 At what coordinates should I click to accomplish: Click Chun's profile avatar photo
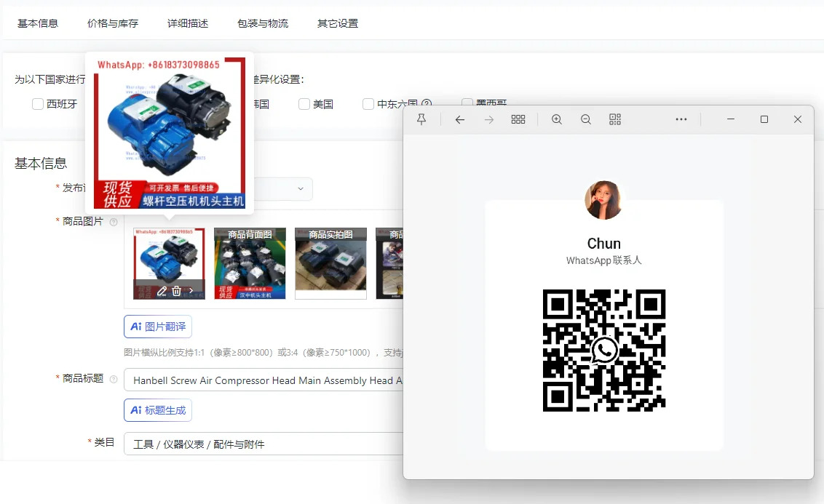(x=604, y=200)
